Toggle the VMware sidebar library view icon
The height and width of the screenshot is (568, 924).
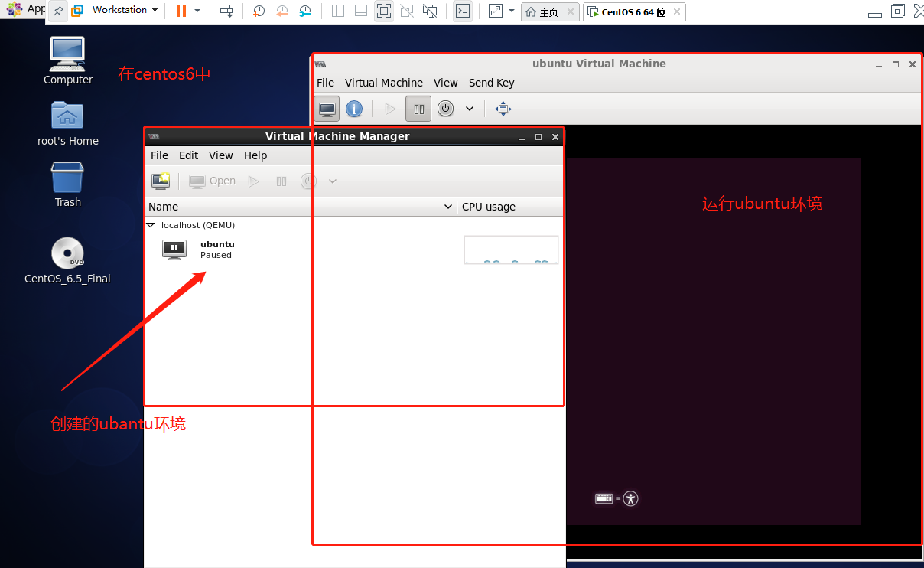[338, 11]
